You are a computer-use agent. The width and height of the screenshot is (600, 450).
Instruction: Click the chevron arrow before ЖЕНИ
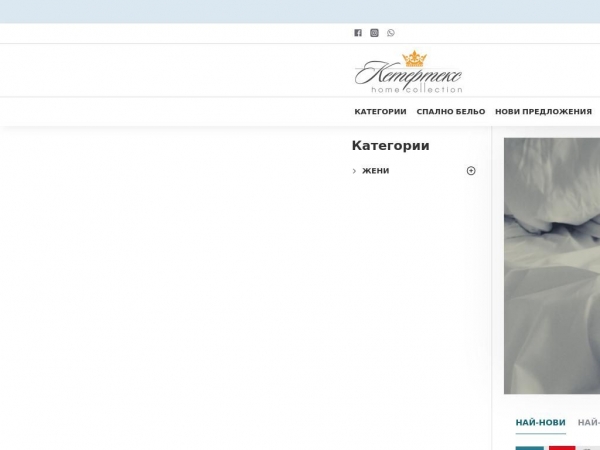point(354,171)
